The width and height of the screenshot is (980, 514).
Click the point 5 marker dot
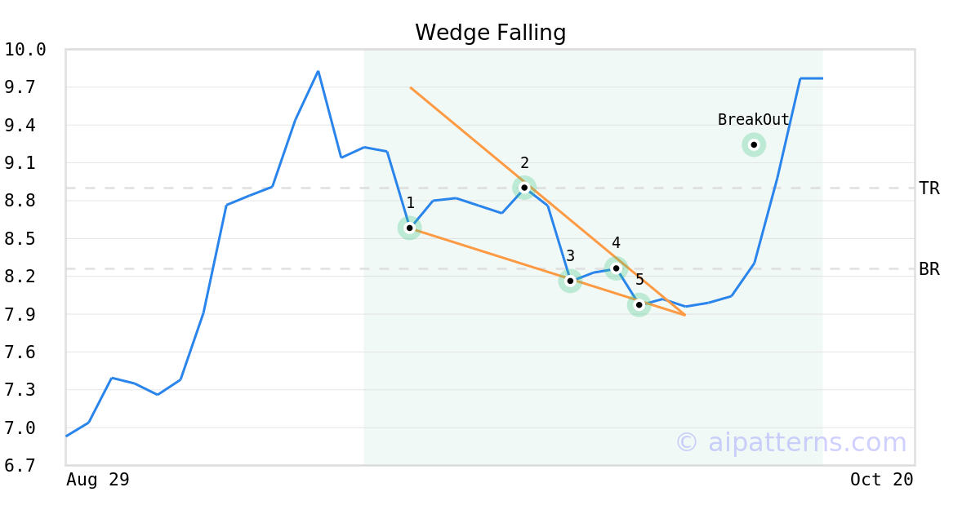(x=639, y=304)
